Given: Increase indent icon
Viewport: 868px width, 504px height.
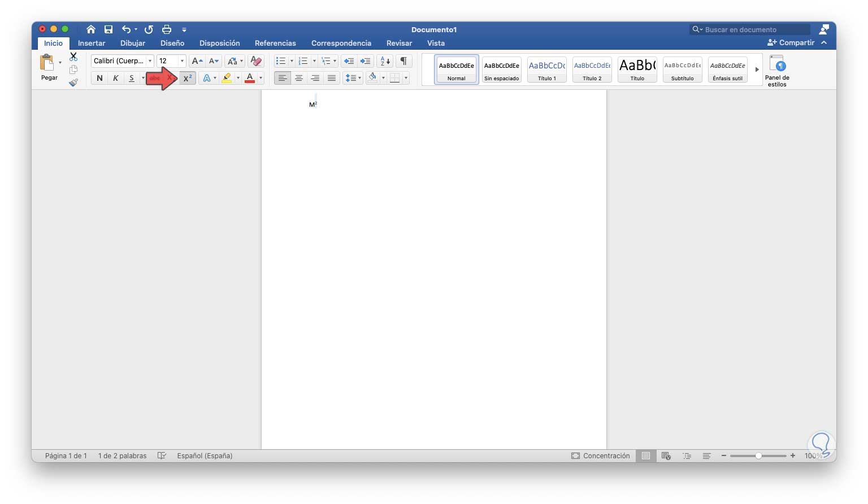Looking at the screenshot, I should 366,61.
